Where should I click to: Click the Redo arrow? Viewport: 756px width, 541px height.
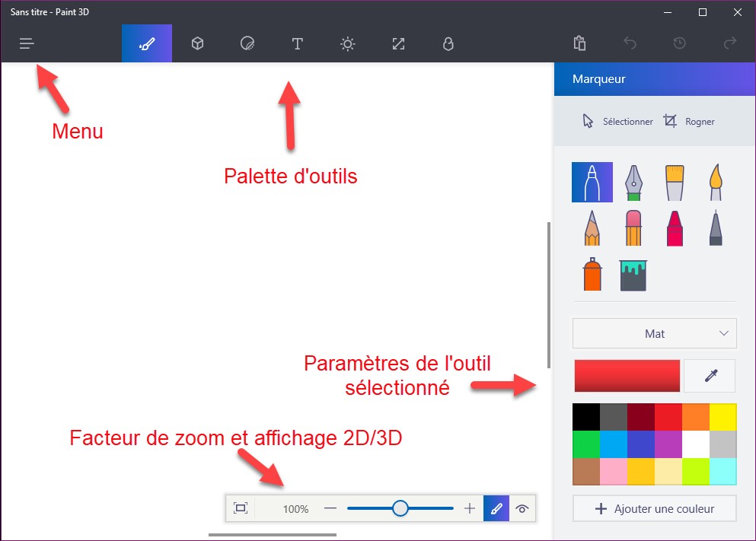pos(730,43)
